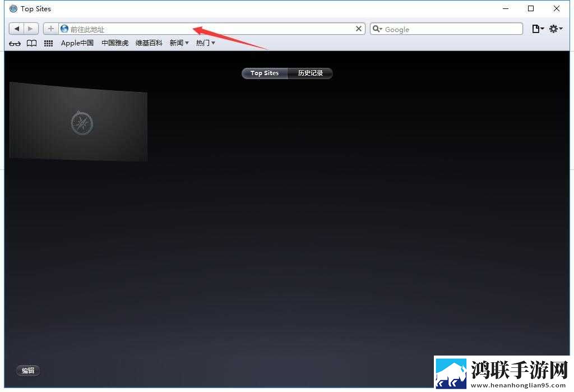Click the address field placeholder 前往此地址
The width and height of the screenshot is (574, 392).
click(87, 29)
